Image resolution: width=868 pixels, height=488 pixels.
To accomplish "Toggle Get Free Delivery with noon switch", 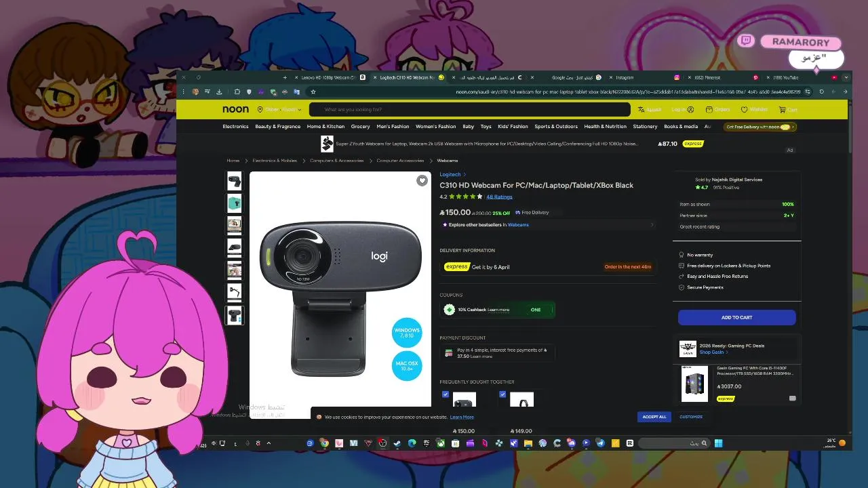I will [x=785, y=127].
